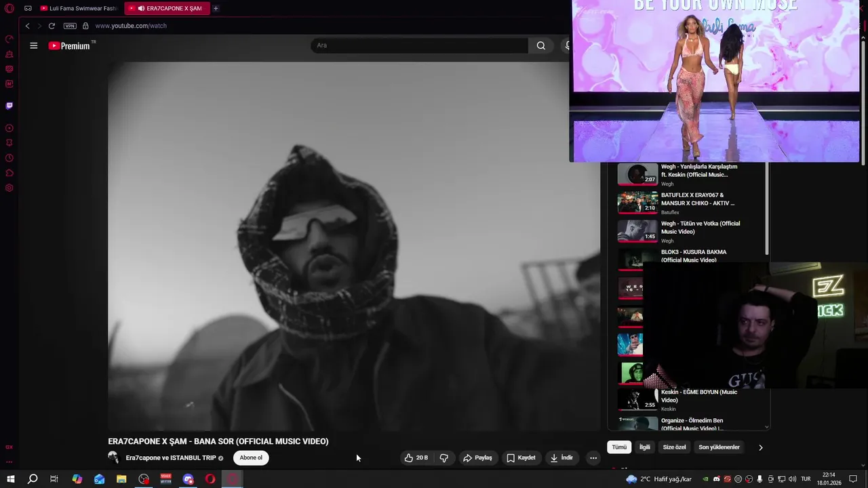Click playlist panel scrollbar
868x488 pixels.
coord(767,209)
